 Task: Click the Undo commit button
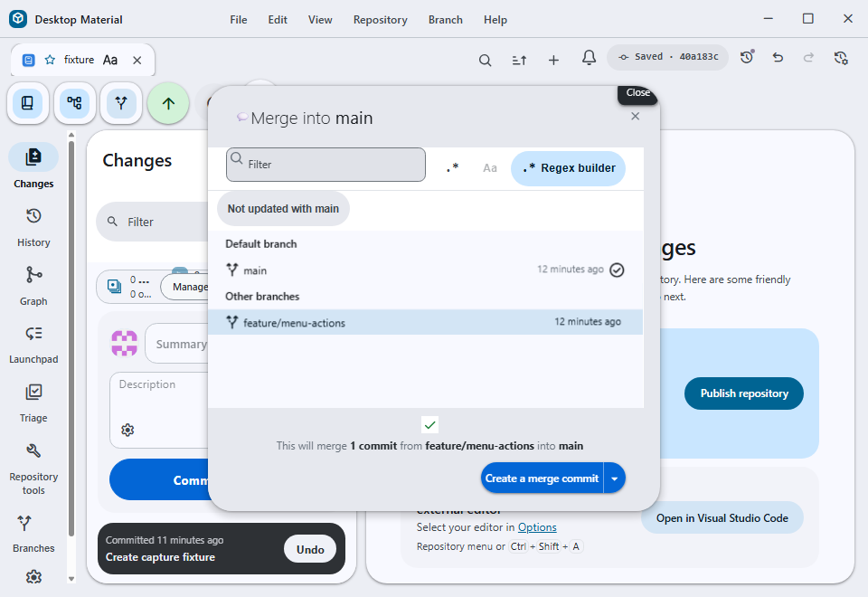(310, 549)
